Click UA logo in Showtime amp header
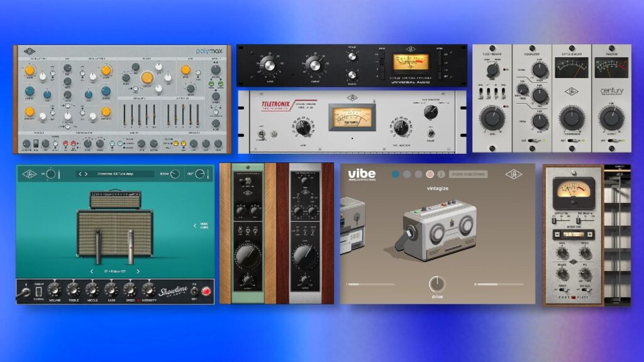The image size is (644, 362). tap(29, 174)
